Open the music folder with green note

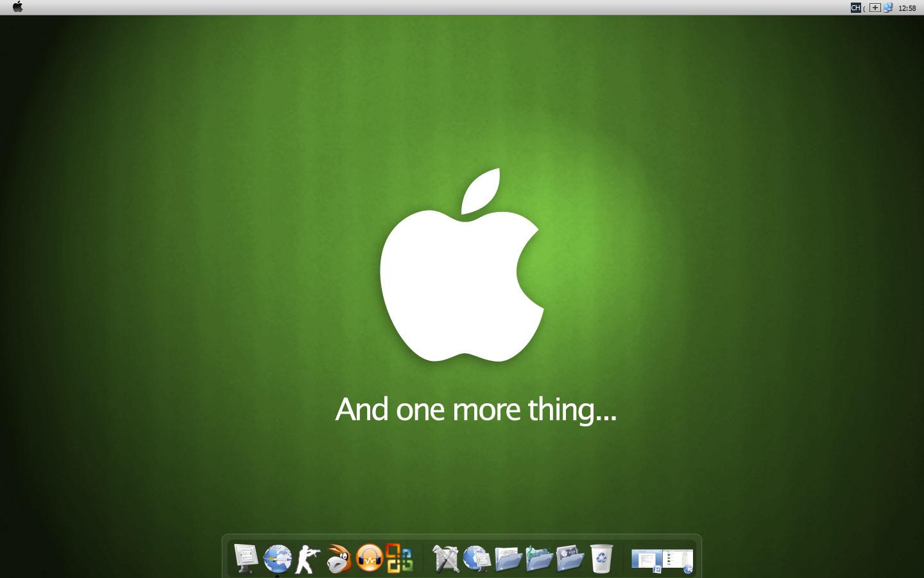pos(539,559)
